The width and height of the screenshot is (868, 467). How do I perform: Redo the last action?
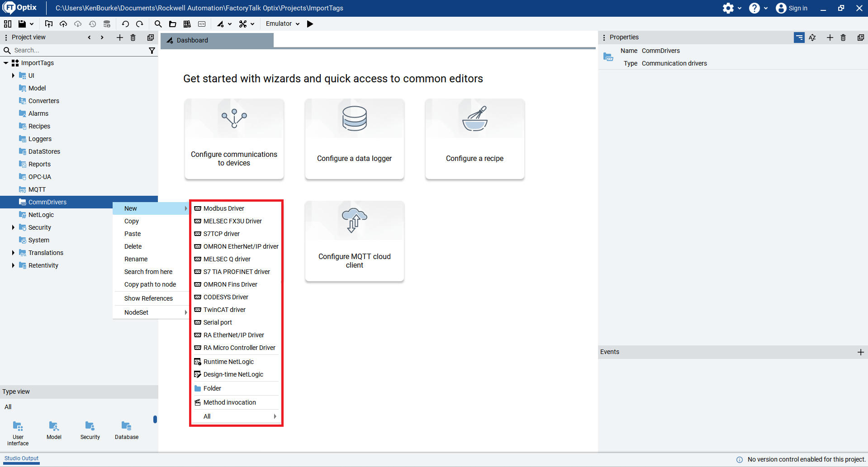(140, 24)
